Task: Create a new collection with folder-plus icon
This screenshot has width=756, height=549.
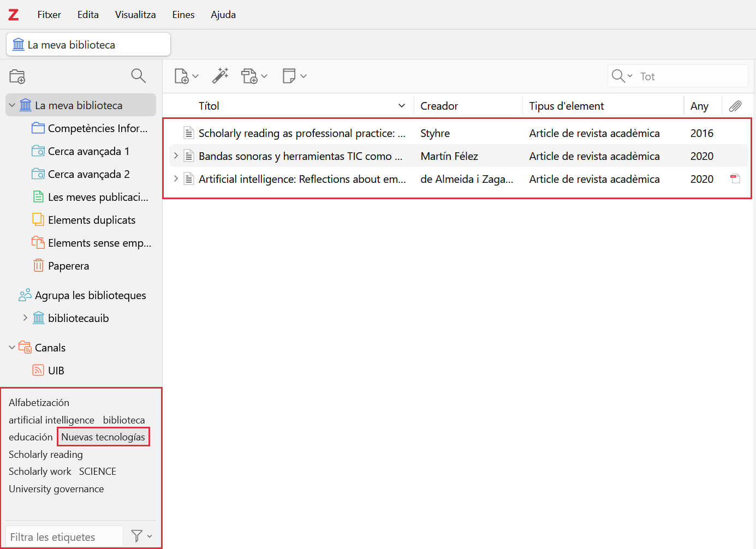Action: (17, 76)
